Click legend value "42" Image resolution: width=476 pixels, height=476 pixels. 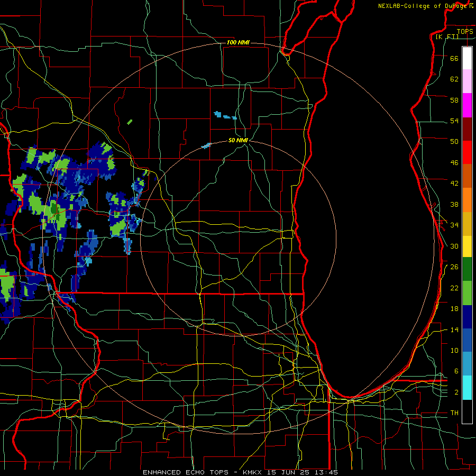(454, 184)
